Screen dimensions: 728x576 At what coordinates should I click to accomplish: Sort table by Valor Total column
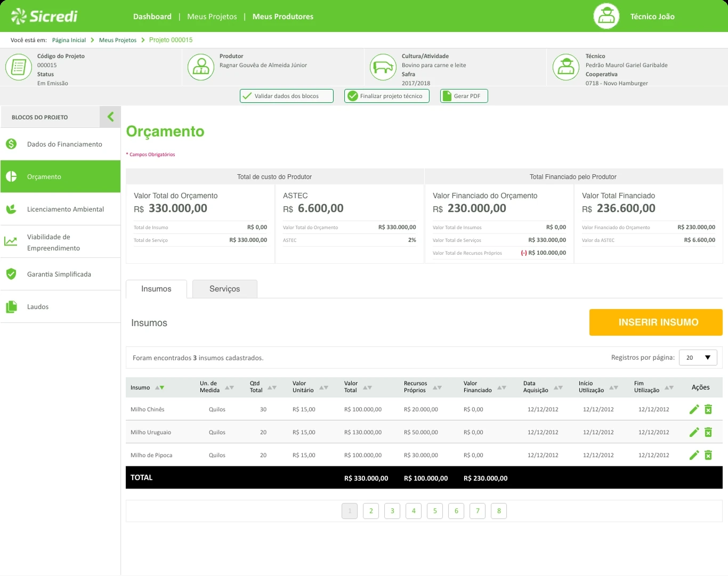tap(367, 387)
